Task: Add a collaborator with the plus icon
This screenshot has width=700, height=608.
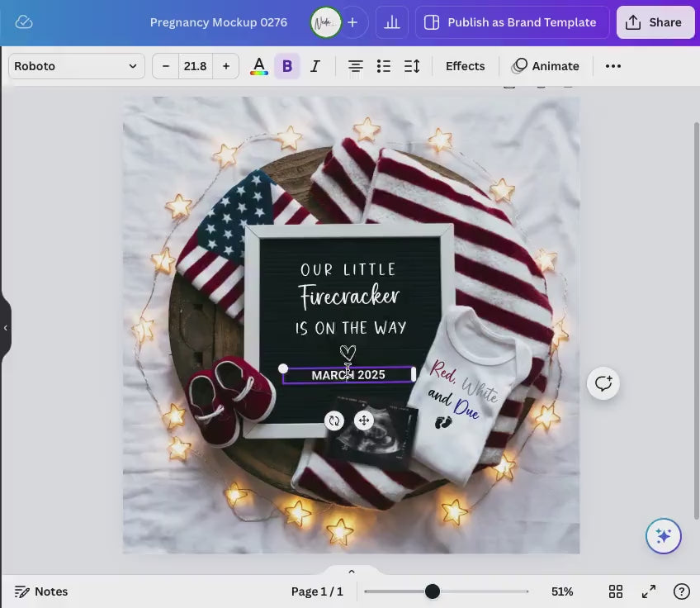Action: point(352,22)
